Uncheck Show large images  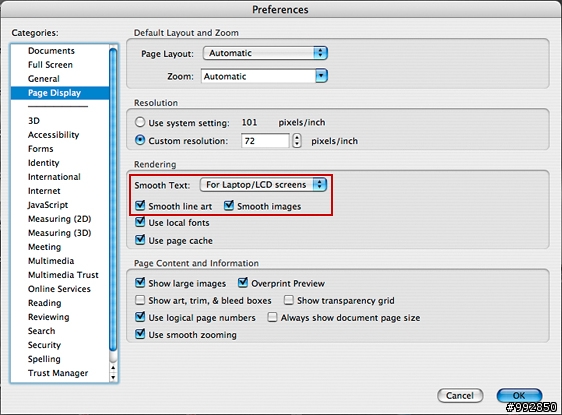[140, 283]
